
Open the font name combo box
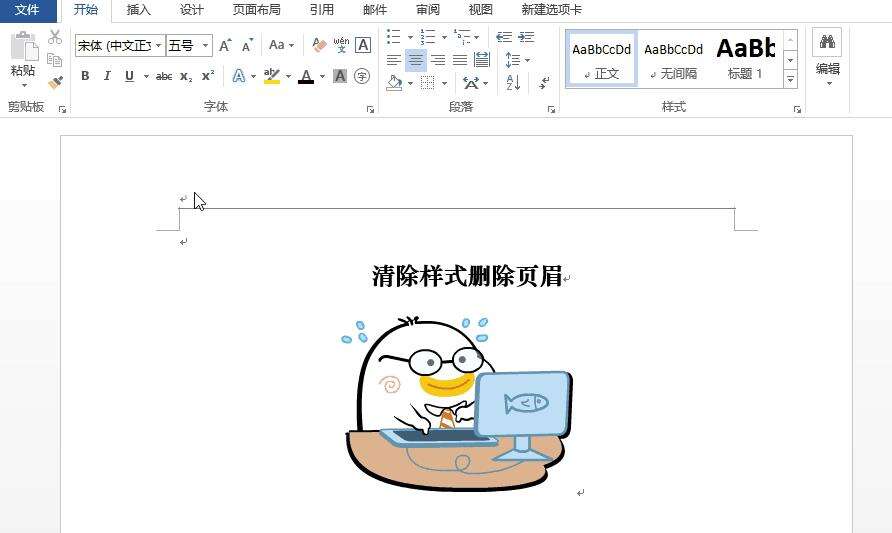click(x=120, y=46)
